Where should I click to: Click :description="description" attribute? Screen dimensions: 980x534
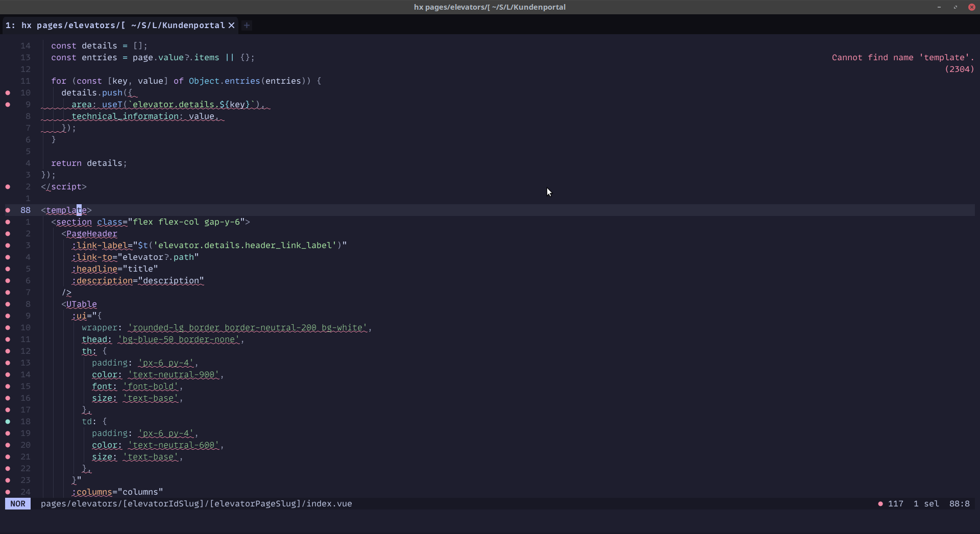138,281
